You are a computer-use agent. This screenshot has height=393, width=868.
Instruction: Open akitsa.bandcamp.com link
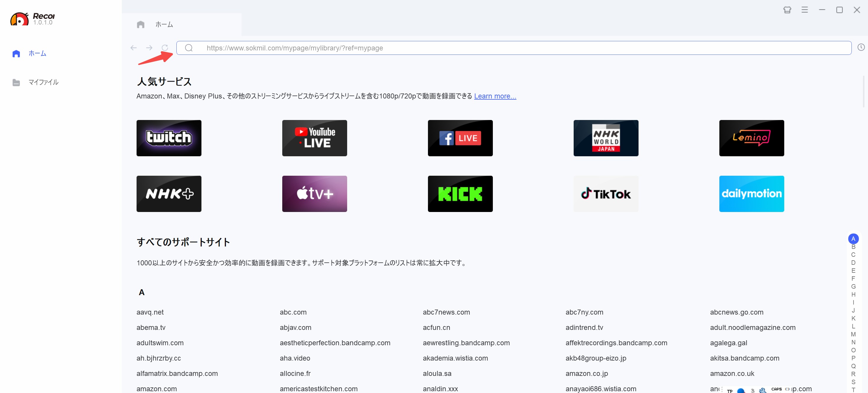(745, 358)
